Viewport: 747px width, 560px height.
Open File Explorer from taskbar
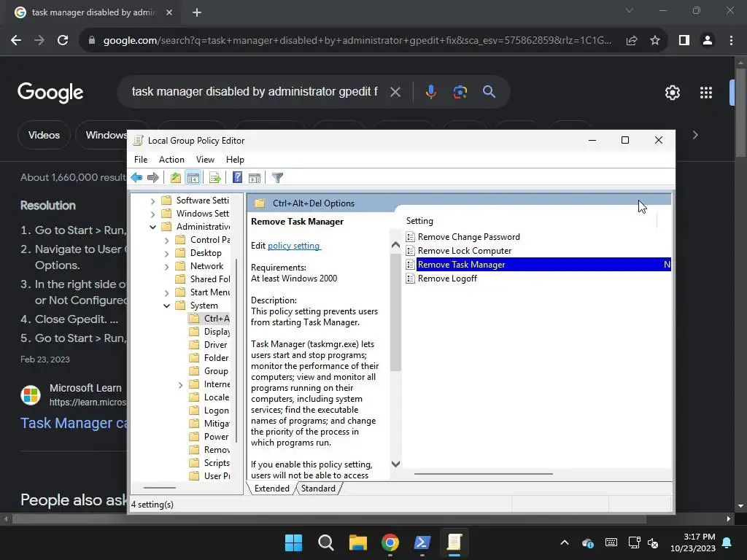(357, 542)
